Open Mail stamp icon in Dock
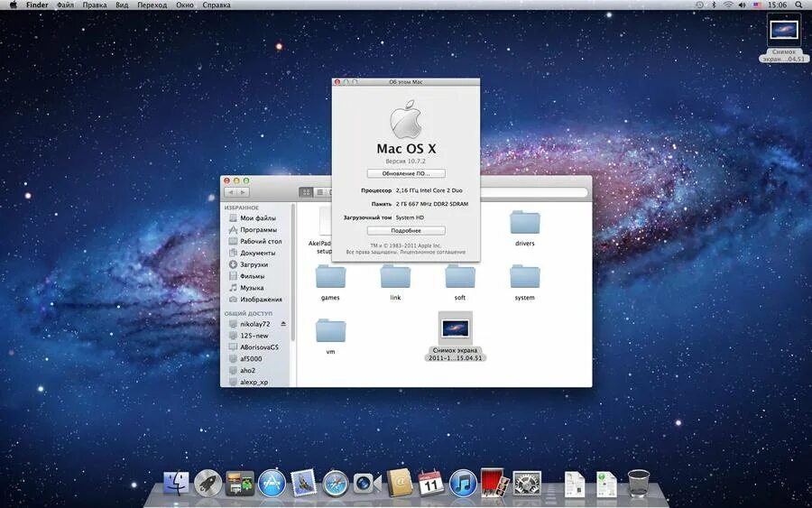 click(x=303, y=483)
